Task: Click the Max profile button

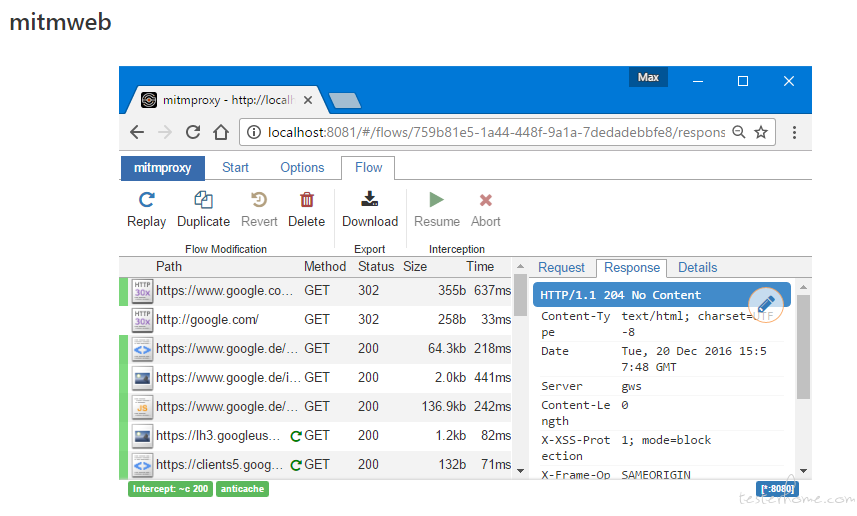Action: [x=648, y=77]
